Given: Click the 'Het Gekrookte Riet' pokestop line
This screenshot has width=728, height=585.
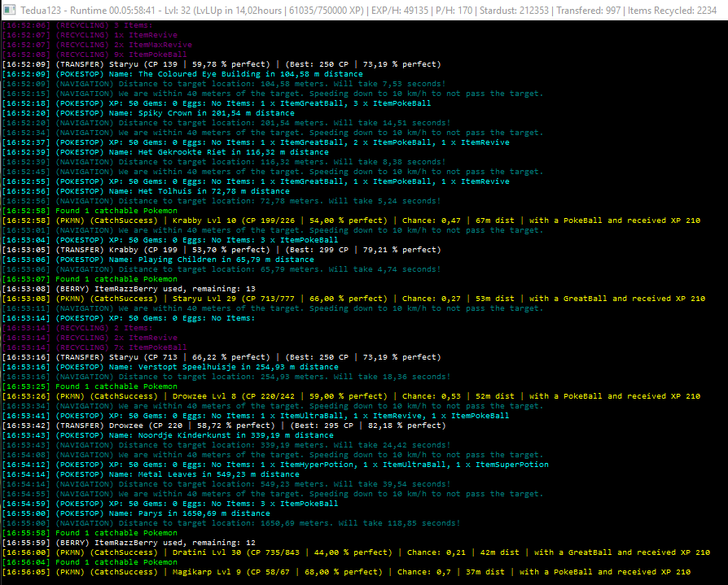Looking at the screenshot, I should (x=165, y=152).
